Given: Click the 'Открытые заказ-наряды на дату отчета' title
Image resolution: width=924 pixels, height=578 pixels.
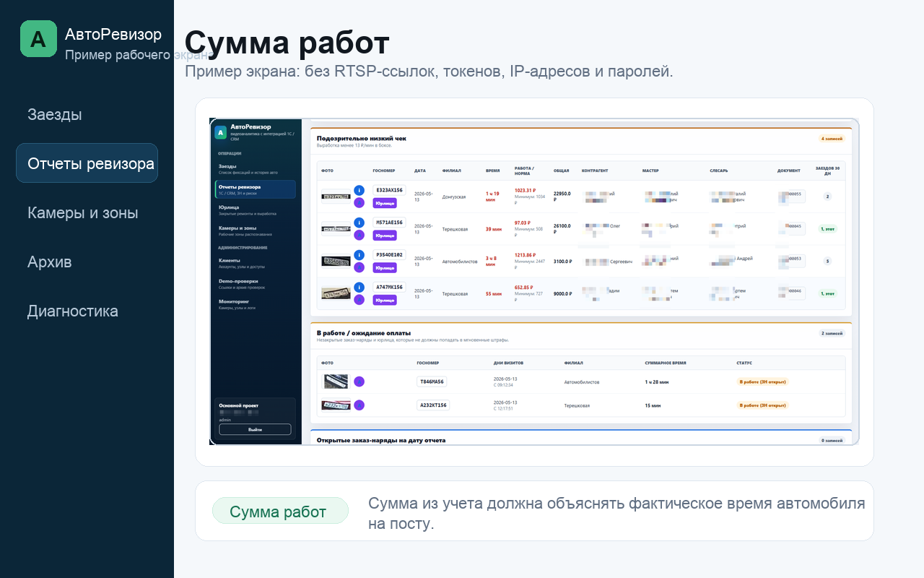Looking at the screenshot, I should tap(381, 440).
